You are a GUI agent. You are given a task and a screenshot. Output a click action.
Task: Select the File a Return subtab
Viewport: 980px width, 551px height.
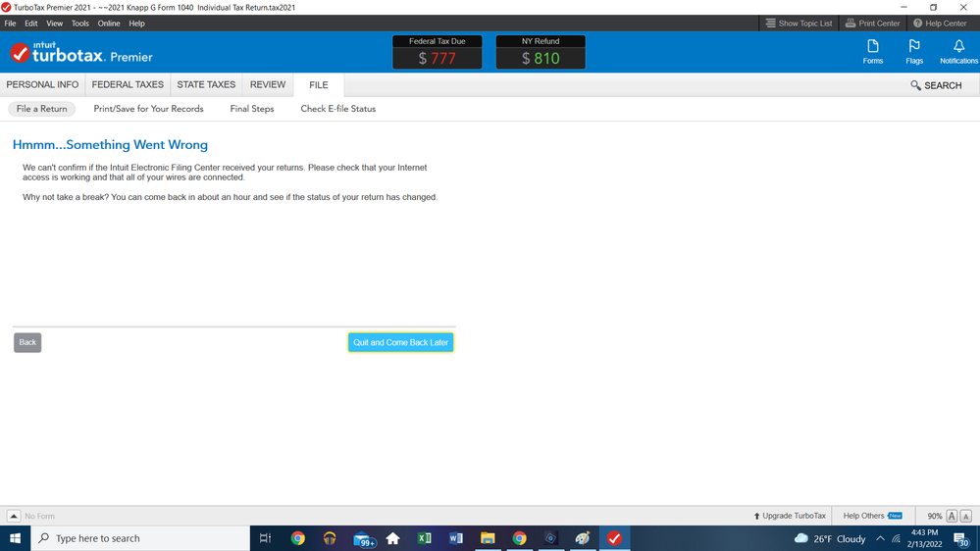click(42, 109)
